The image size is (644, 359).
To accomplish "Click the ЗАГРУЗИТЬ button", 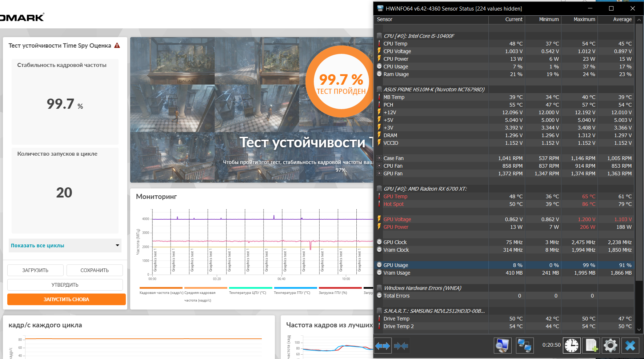I will point(35,270).
